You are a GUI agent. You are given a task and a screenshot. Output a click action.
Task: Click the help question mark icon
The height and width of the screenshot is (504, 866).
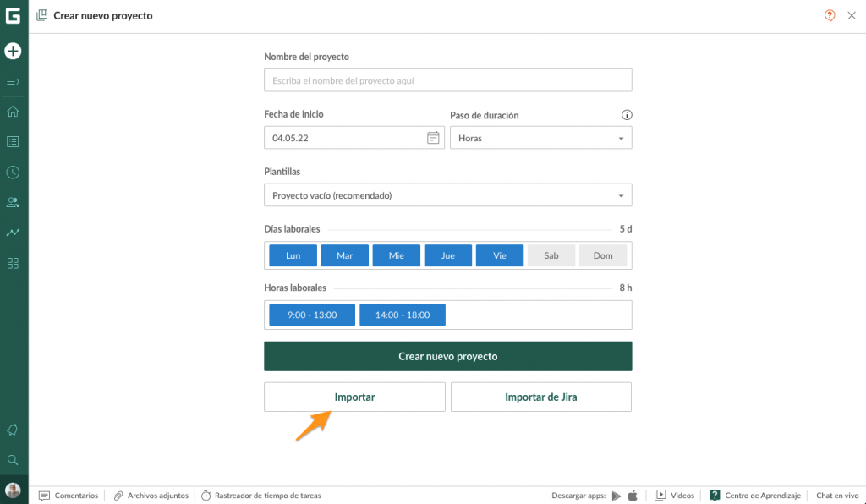(830, 15)
